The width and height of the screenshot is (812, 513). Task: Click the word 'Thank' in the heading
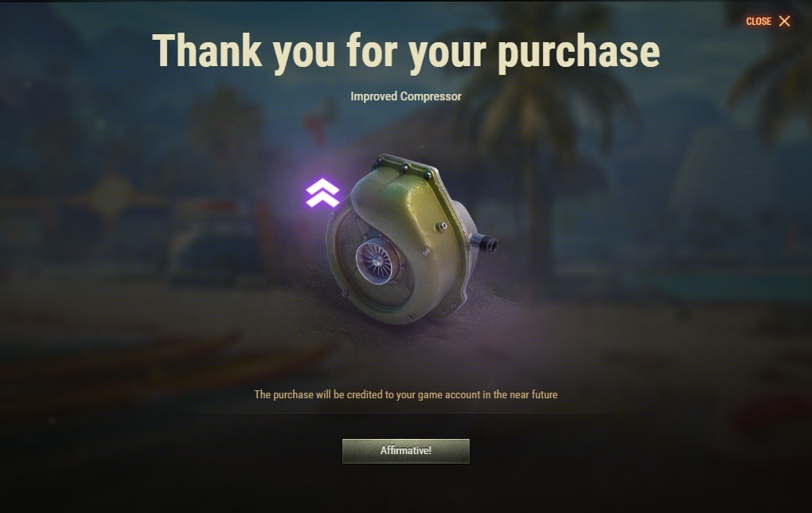pos(207,50)
